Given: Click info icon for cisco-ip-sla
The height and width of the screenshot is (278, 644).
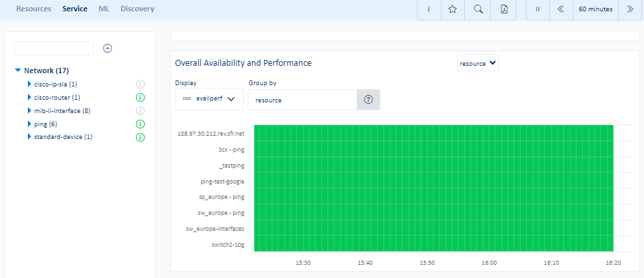Looking at the screenshot, I should (140, 84).
